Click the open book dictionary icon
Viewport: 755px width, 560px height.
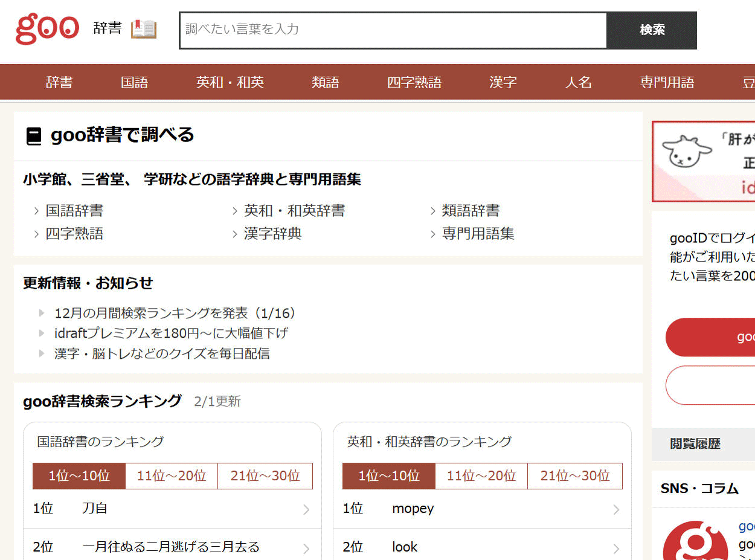point(144,29)
